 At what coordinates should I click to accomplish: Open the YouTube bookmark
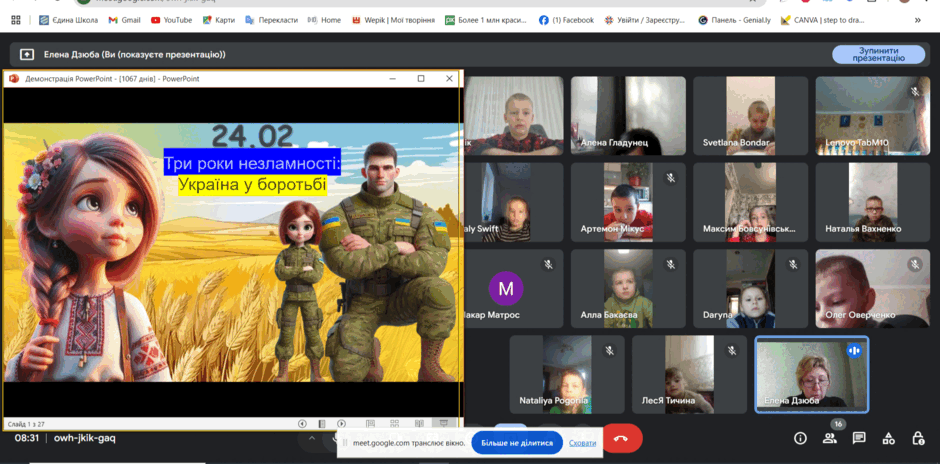click(x=171, y=20)
